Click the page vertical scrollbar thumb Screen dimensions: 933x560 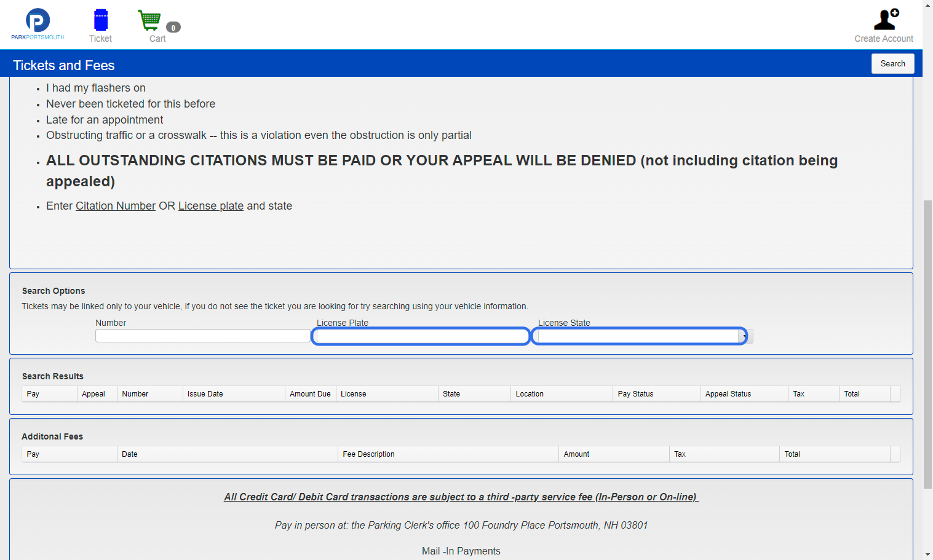point(927,344)
